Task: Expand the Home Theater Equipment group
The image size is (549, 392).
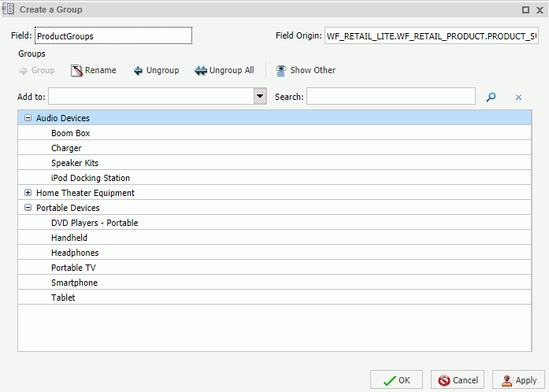Action: pyautogui.click(x=28, y=193)
